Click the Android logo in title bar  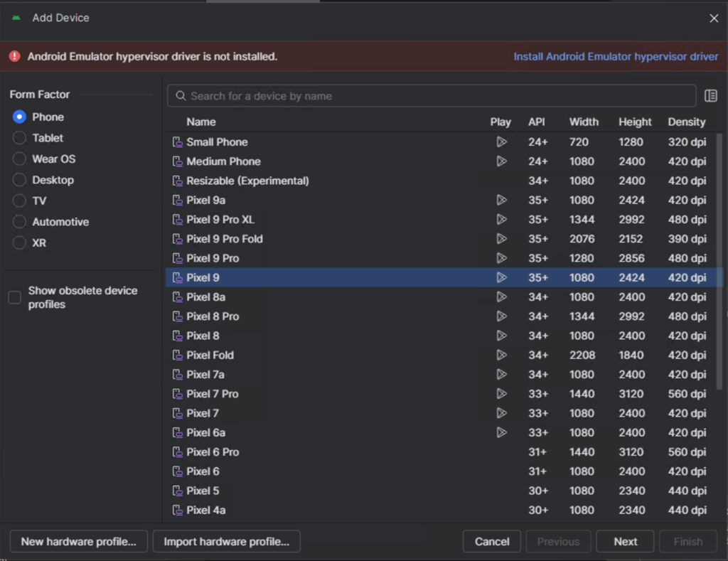pyautogui.click(x=16, y=18)
